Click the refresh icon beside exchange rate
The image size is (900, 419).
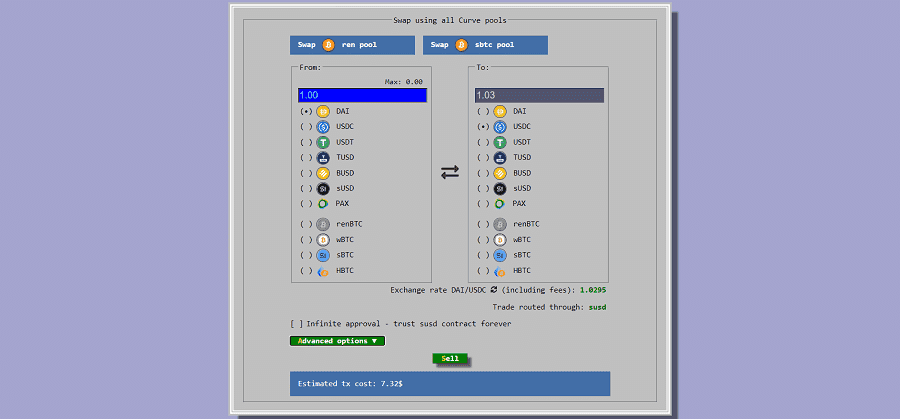[493, 290]
